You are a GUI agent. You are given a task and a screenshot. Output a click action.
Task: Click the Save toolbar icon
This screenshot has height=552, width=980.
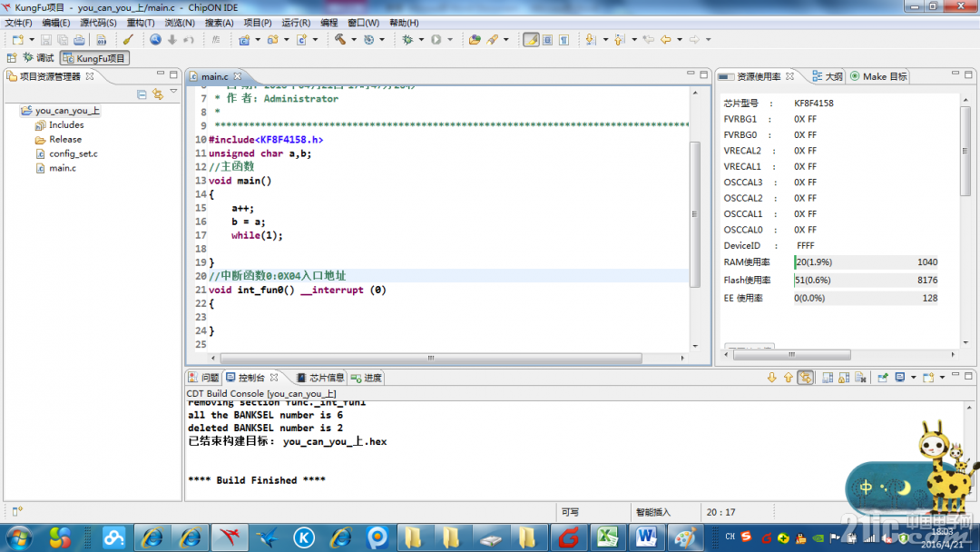45,39
